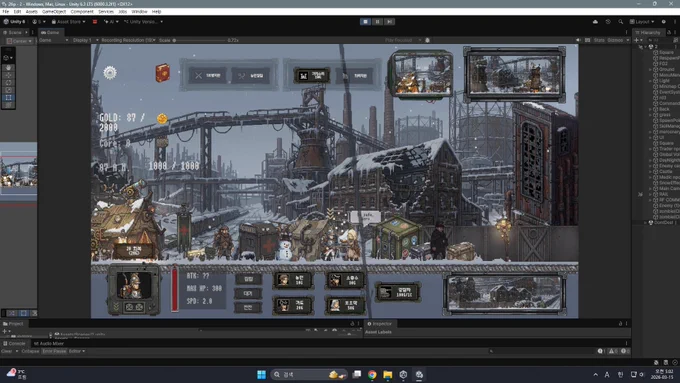Open Unity Cloud icon in toolbar

(x=595, y=22)
